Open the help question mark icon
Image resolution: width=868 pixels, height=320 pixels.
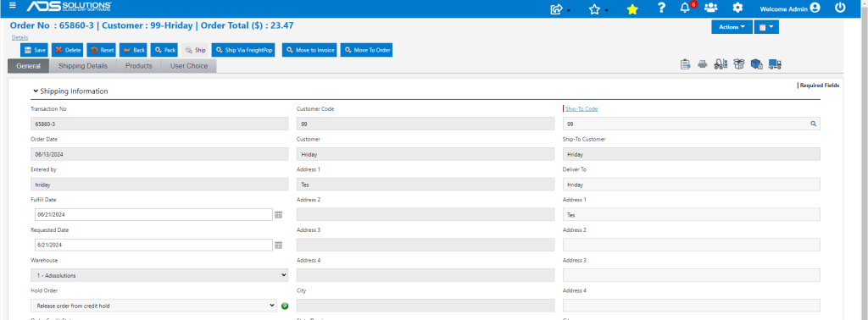coord(661,8)
